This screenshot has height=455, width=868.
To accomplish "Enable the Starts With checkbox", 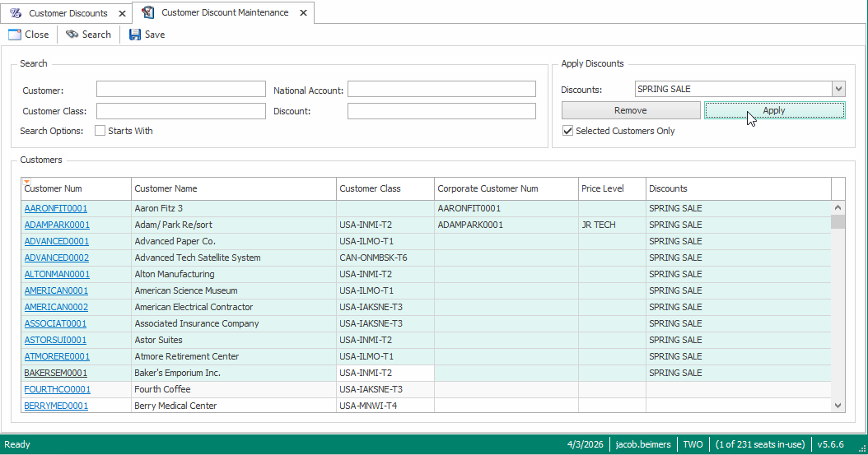I will [100, 131].
